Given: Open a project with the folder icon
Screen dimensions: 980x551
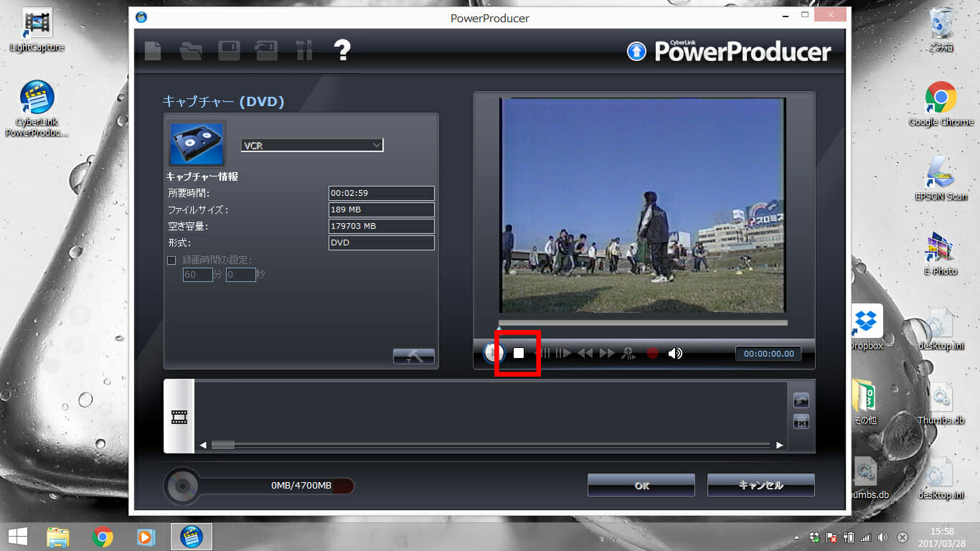Looking at the screenshot, I should [191, 50].
